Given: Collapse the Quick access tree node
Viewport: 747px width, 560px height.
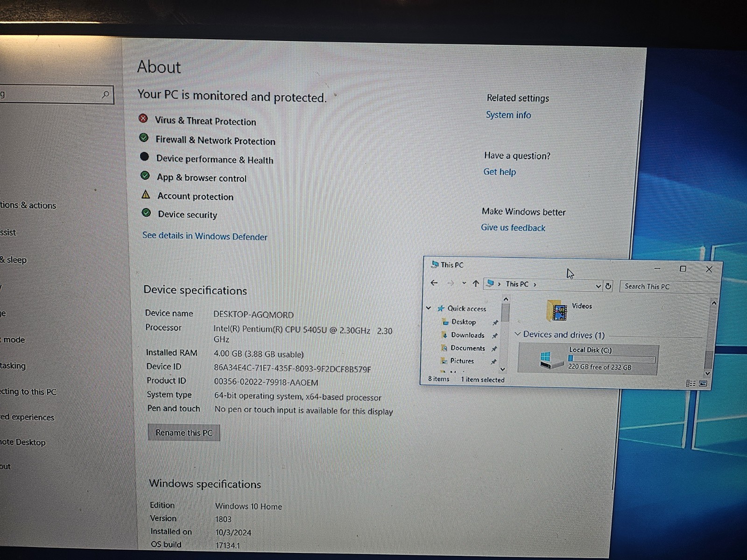Looking at the screenshot, I should click(429, 308).
